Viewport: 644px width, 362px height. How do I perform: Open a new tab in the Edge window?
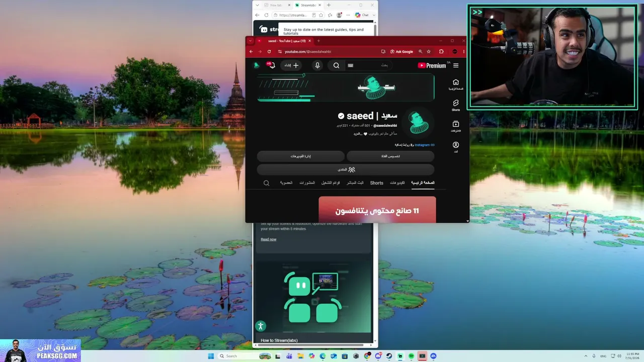tap(329, 5)
